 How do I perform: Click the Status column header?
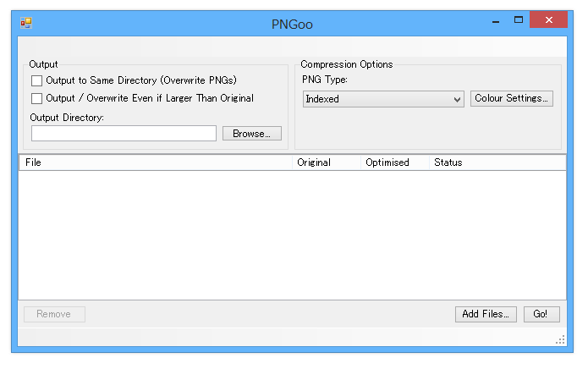[497, 162]
